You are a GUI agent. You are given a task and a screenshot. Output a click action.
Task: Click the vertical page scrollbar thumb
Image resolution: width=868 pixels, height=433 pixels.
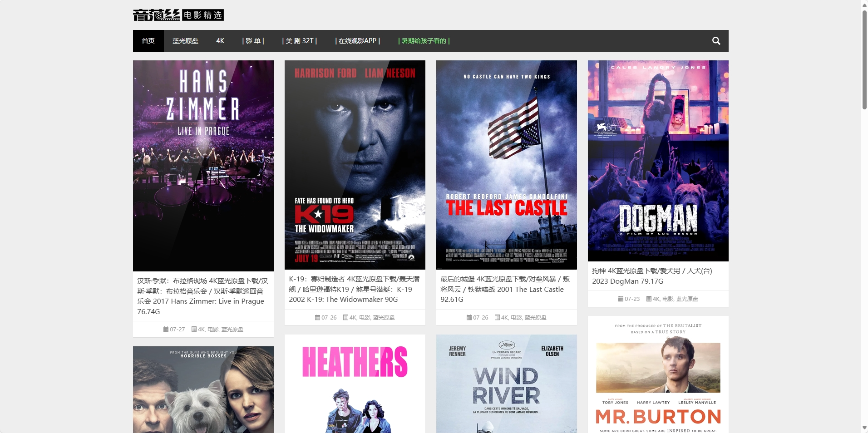(x=864, y=59)
